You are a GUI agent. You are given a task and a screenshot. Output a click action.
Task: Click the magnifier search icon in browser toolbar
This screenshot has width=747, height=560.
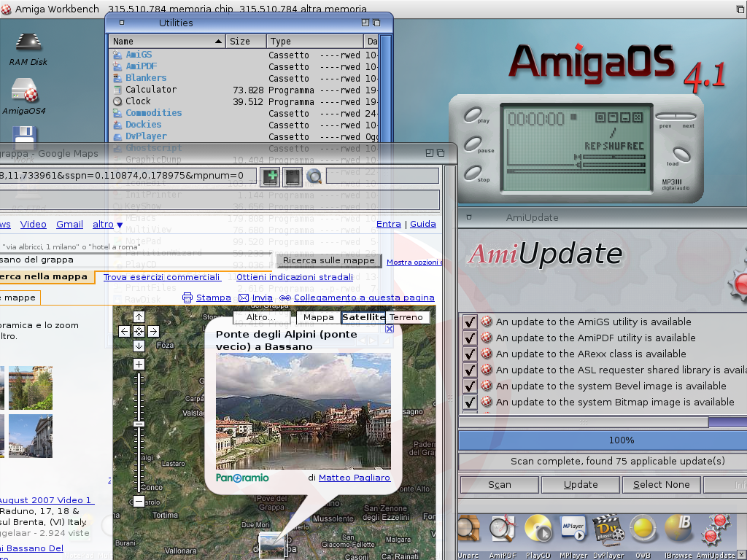tap(314, 176)
